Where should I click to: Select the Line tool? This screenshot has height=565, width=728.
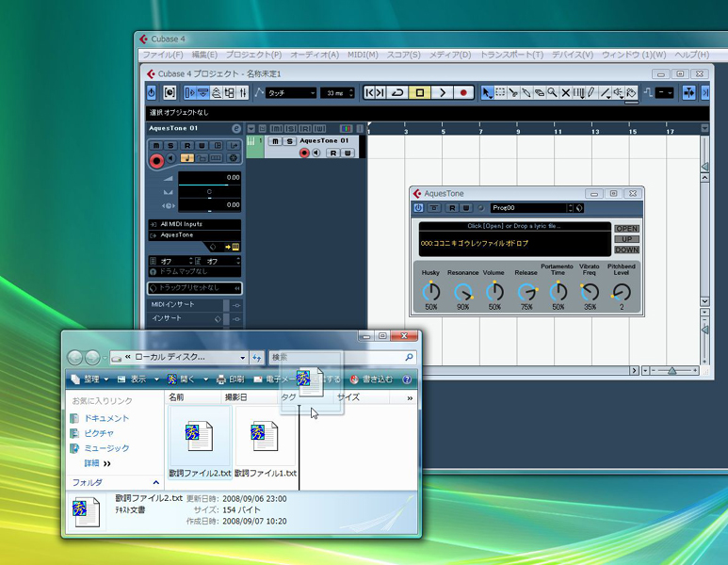(605, 93)
